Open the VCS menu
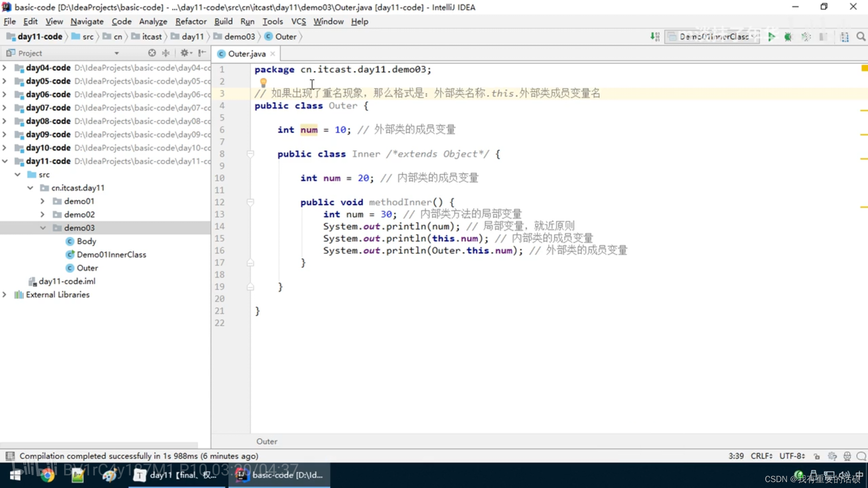Image resolution: width=868 pixels, height=488 pixels. 298,21
